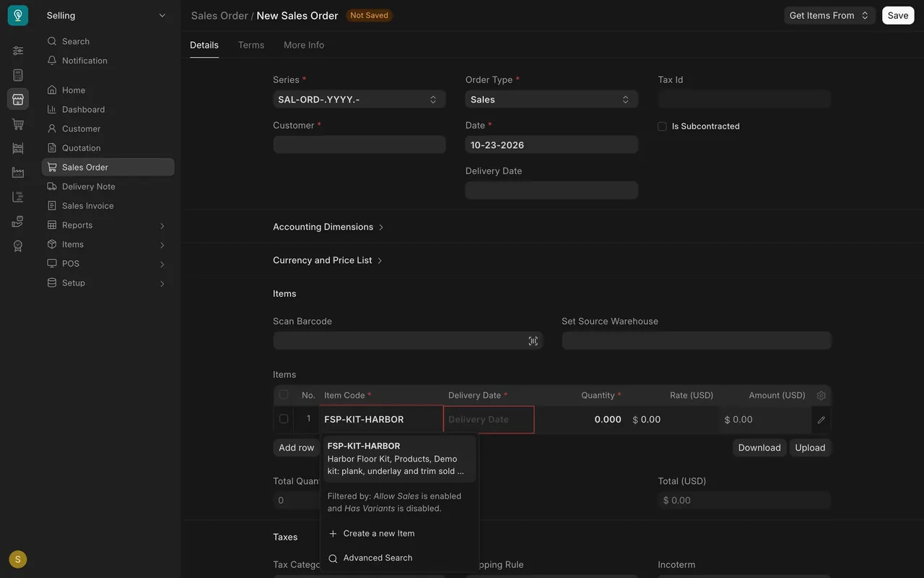Click the lightbulb app logo
This screenshot has width=924, height=578.
pyautogui.click(x=18, y=15)
